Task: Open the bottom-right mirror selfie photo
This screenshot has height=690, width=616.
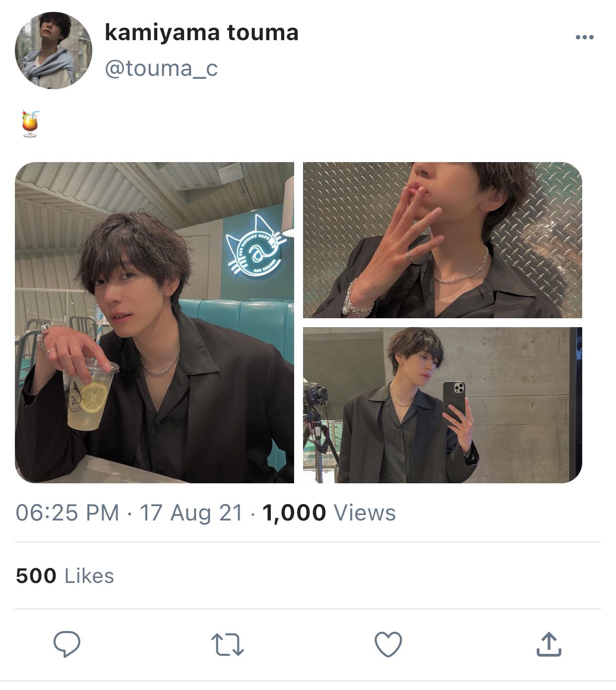Action: click(442, 405)
